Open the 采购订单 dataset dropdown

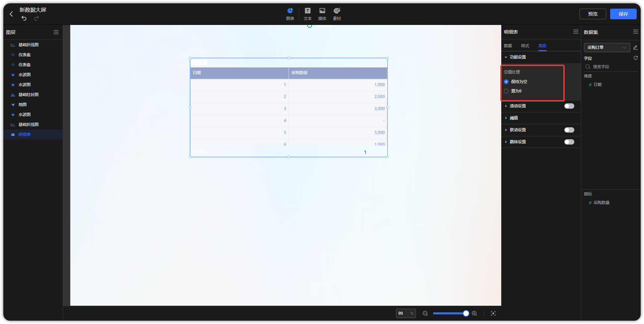click(607, 48)
